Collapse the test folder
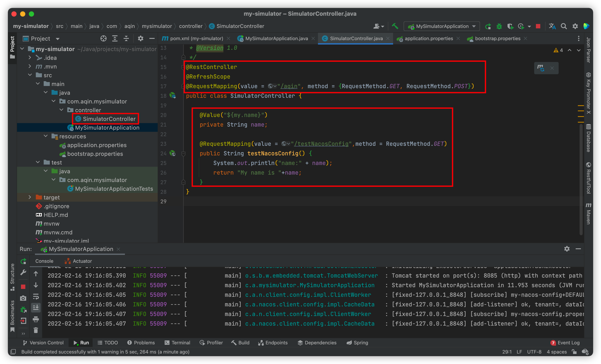This screenshot has width=601, height=364. click(38, 162)
